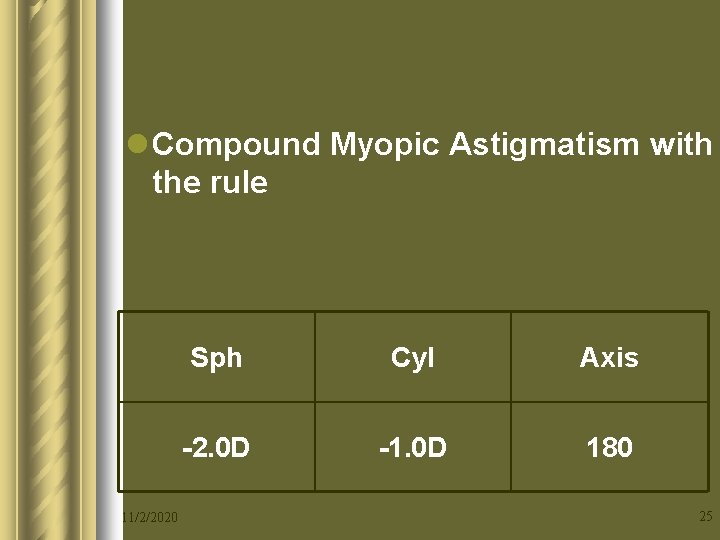Click slide number 25 in footer

706,516
